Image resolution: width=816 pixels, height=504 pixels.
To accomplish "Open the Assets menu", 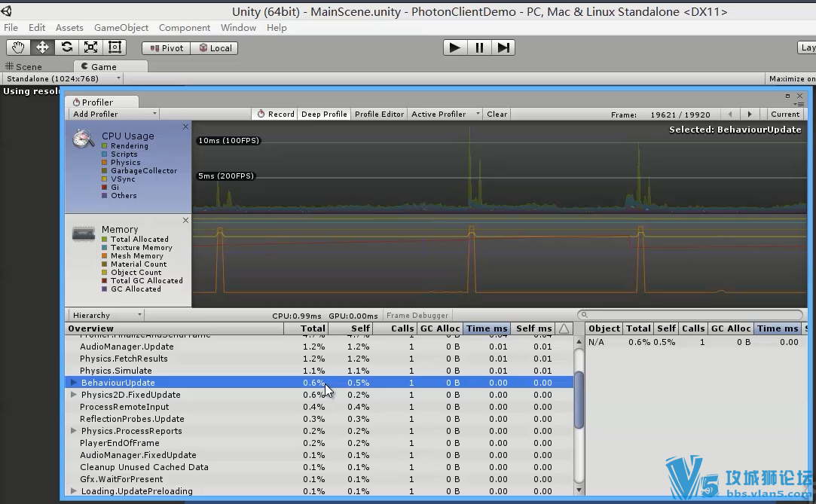I will (69, 28).
